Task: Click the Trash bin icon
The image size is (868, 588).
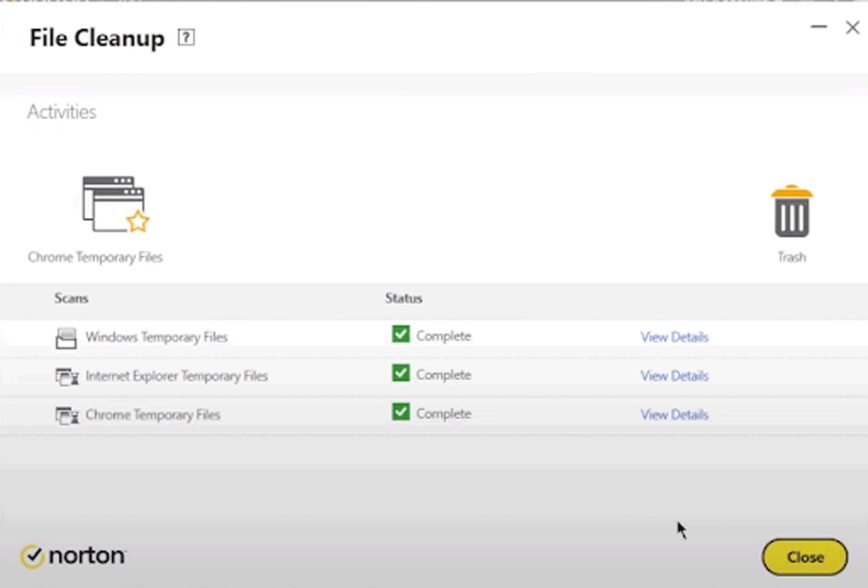Action: pos(792,211)
